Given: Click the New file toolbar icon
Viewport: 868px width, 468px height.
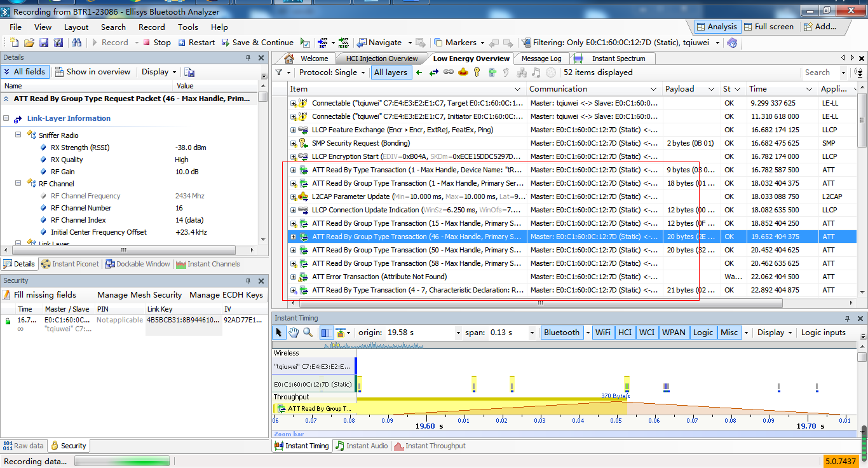Looking at the screenshot, I should [x=15, y=43].
